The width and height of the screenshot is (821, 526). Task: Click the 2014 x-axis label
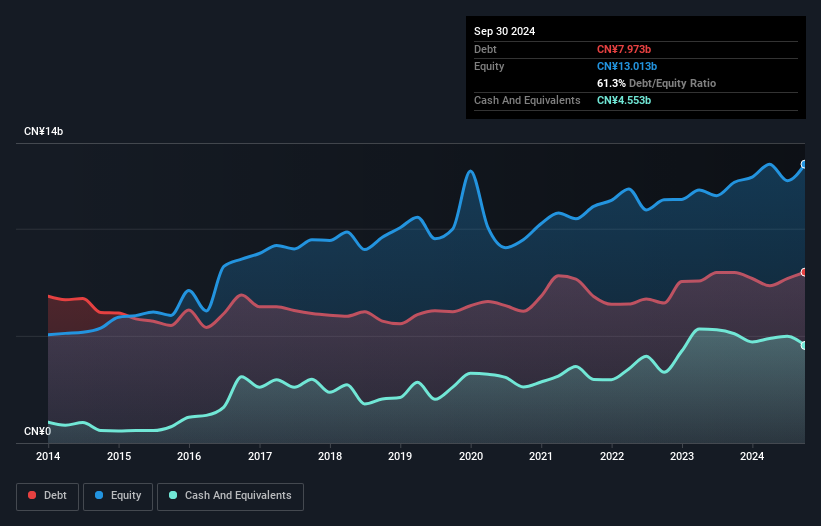(48, 456)
